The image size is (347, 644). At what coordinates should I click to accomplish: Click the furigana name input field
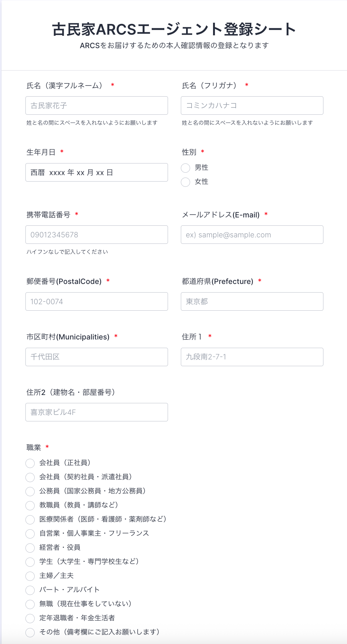tap(252, 105)
